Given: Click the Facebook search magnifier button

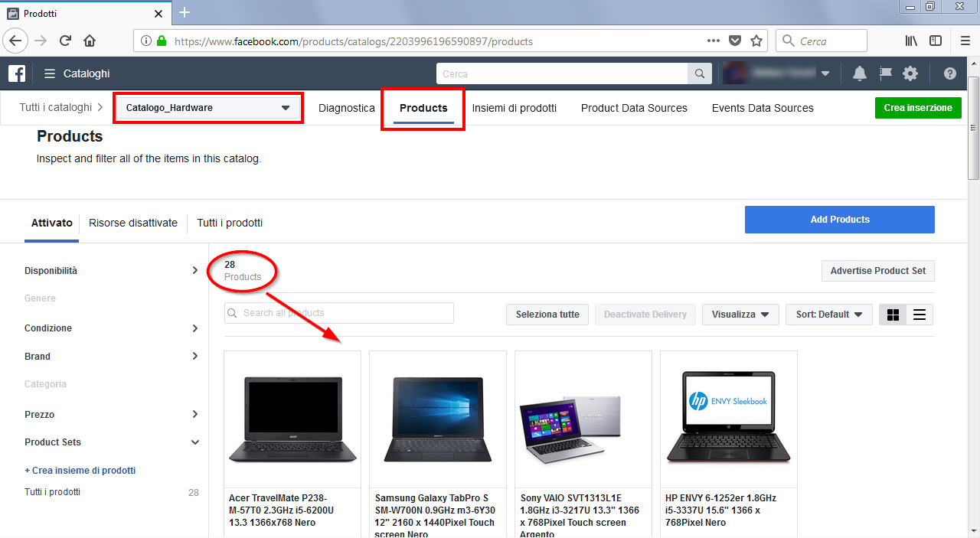Looking at the screenshot, I should 699,73.
